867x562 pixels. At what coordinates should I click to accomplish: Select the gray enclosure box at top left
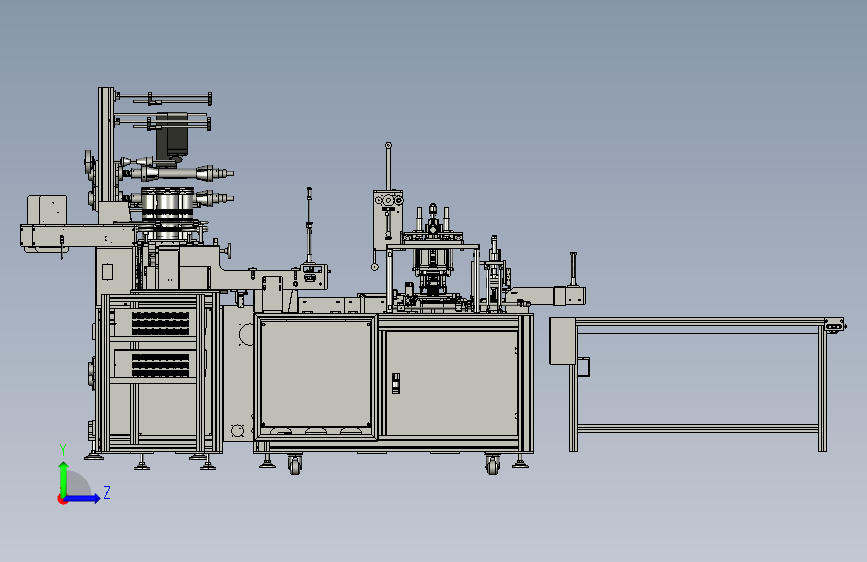[x=47, y=210]
